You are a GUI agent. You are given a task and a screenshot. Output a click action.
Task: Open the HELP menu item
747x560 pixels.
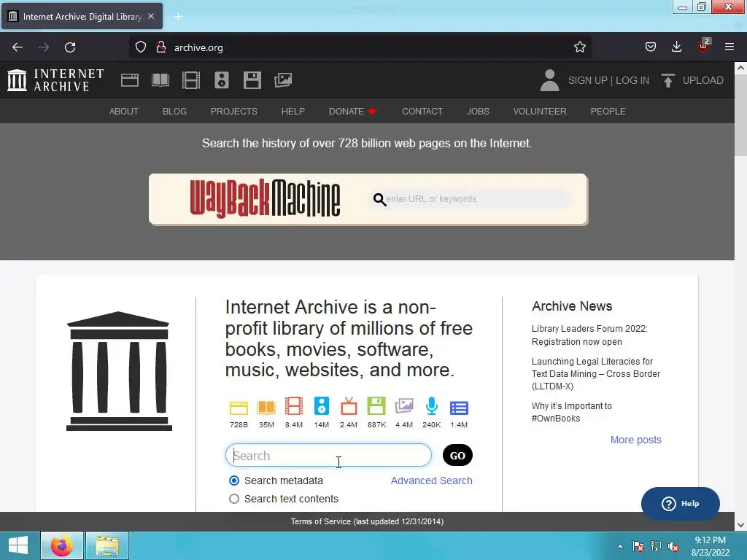[x=293, y=112]
